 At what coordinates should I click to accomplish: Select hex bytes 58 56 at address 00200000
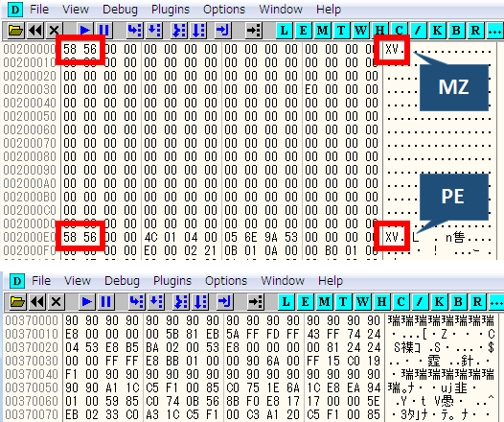click(x=80, y=49)
